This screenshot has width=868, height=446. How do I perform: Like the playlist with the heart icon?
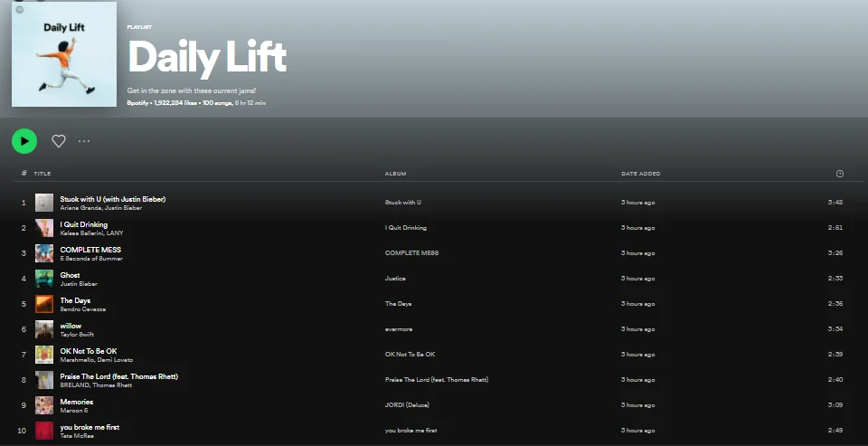pyautogui.click(x=59, y=141)
